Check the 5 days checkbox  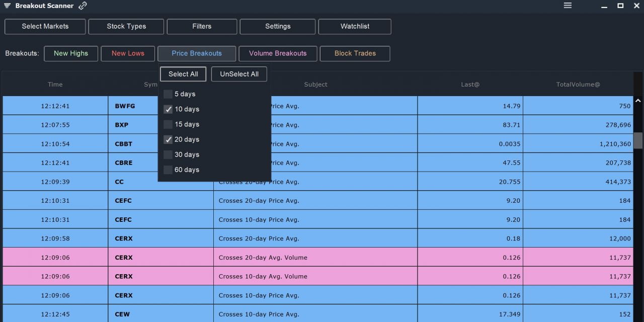point(168,94)
